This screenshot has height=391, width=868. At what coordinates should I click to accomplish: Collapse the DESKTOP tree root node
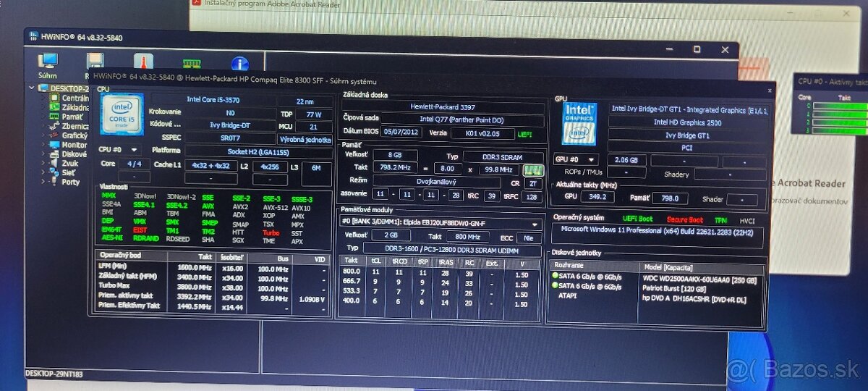(32, 89)
